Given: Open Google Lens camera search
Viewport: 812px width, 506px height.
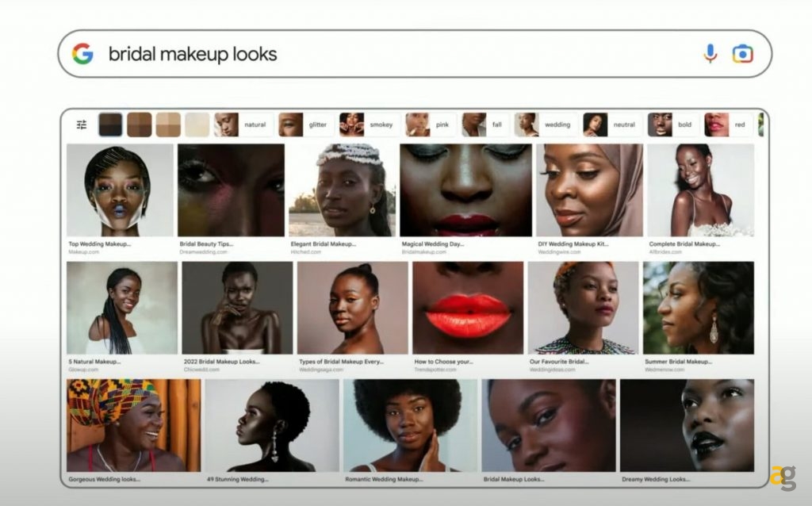Looking at the screenshot, I should coord(742,54).
